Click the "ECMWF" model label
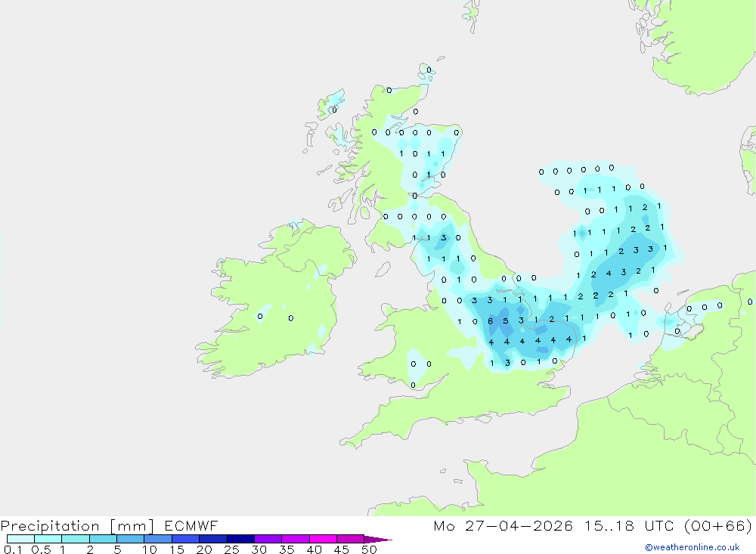 coord(191,525)
